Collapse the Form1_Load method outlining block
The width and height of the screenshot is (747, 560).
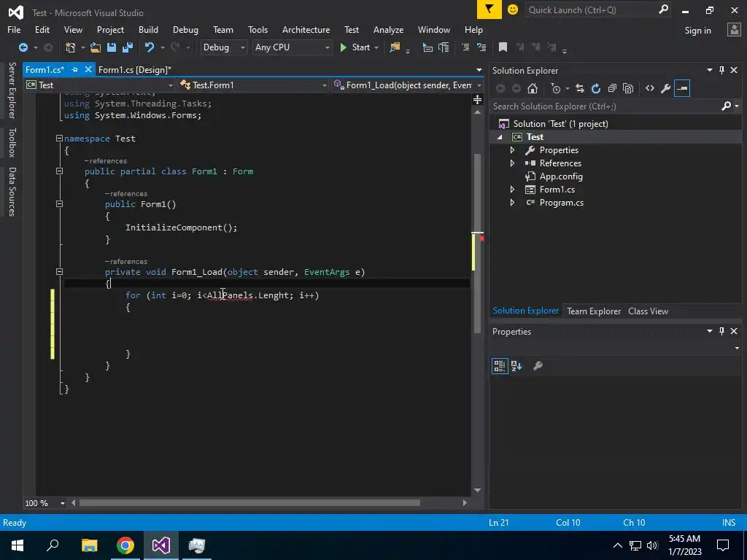coord(60,272)
